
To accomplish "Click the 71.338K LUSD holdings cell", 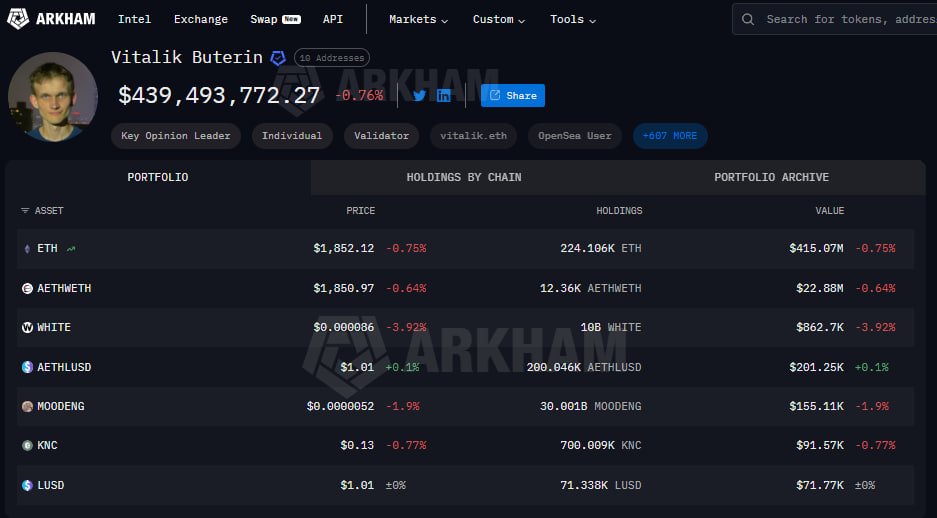I will coord(601,485).
